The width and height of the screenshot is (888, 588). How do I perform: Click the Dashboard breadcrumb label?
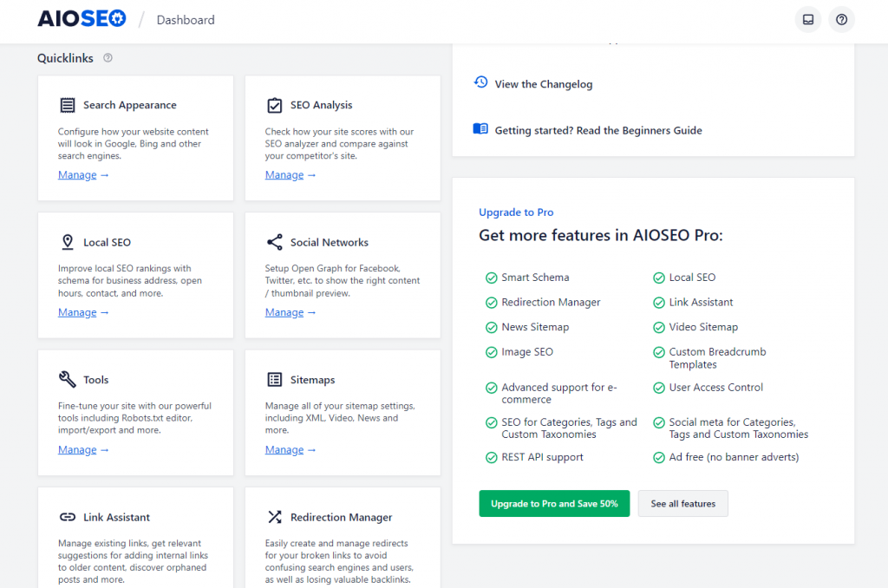[186, 19]
